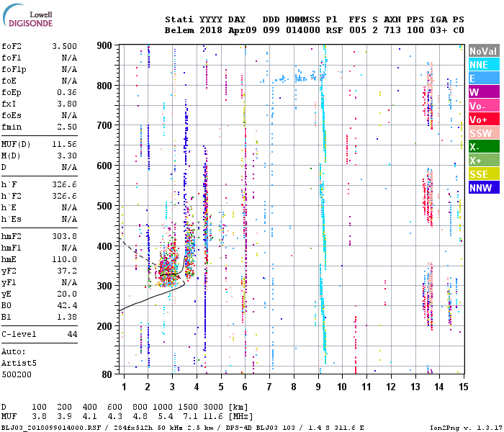Click the BLJ03_2018099014000.RSF file name
This screenshot has width=504, height=432.
[51, 428]
